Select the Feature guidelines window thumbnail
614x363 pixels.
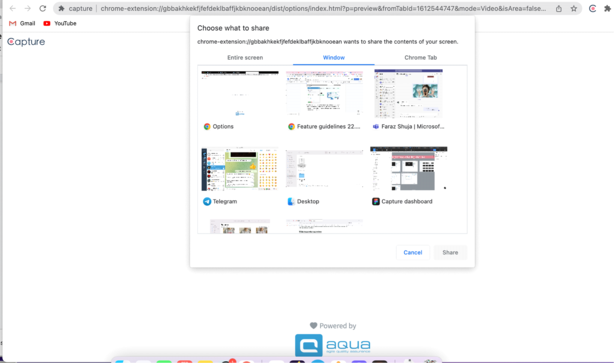[324, 100]
